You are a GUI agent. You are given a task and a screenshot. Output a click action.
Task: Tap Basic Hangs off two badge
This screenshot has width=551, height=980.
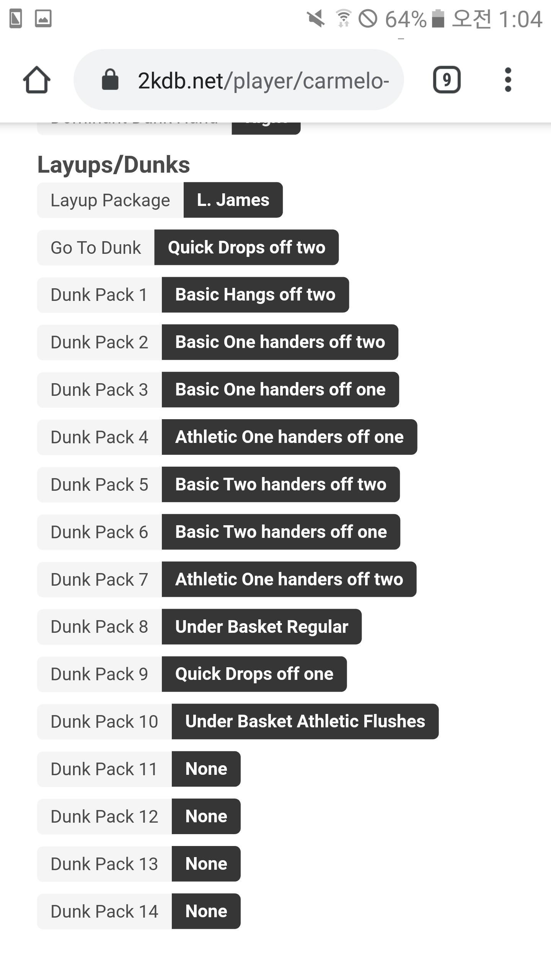point(255,295)
